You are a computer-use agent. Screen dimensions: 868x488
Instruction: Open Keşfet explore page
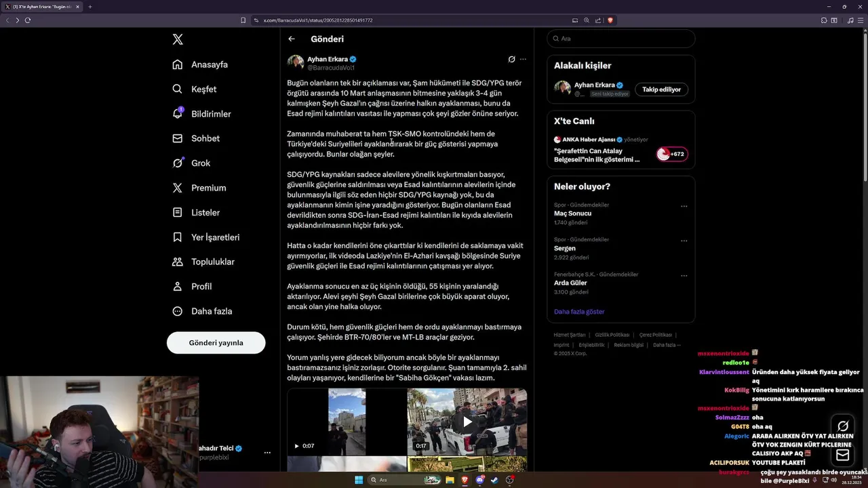point(195,89)
